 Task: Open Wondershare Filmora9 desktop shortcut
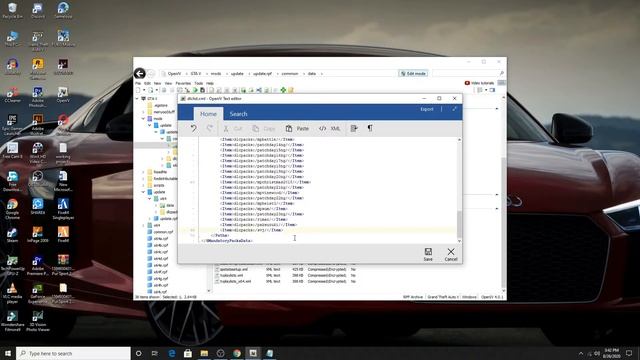[x=12, y=321]
